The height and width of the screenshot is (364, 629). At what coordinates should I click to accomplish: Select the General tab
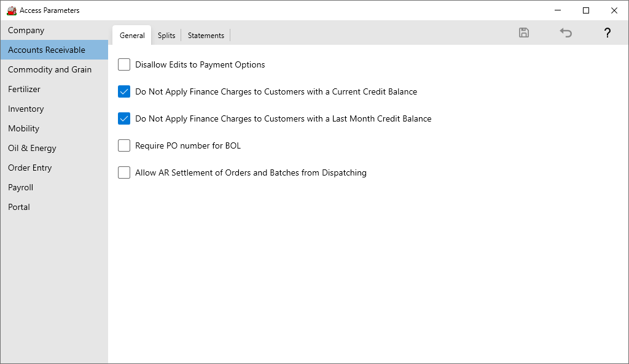tap(132, 36)
